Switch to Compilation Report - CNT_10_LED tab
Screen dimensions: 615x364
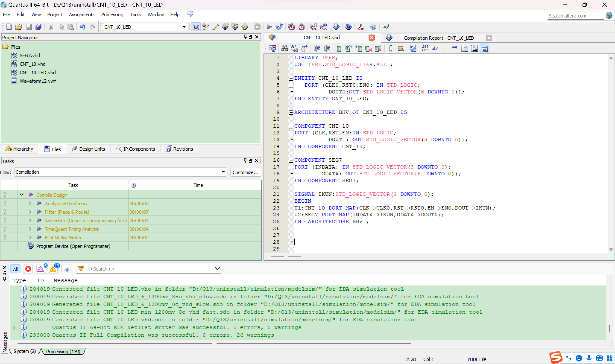pyautogui.click(x=439, y=38)
